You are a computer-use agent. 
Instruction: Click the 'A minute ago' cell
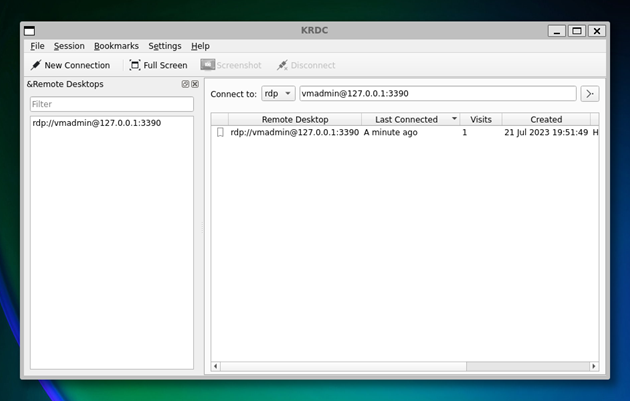(x=391, y=132)
